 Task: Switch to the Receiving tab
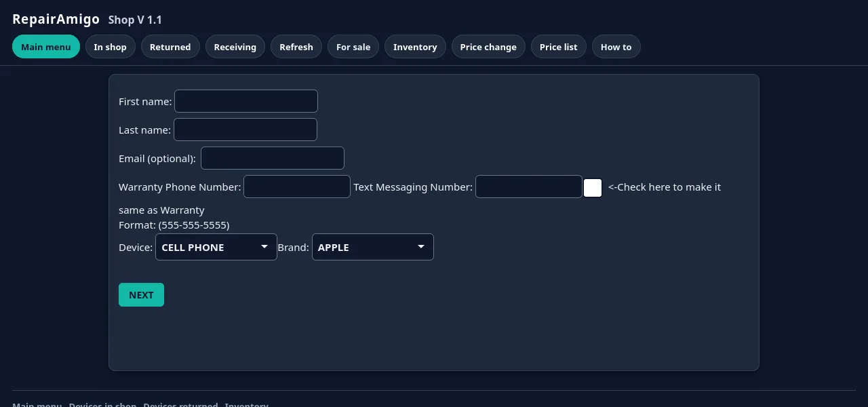point(235,47)
